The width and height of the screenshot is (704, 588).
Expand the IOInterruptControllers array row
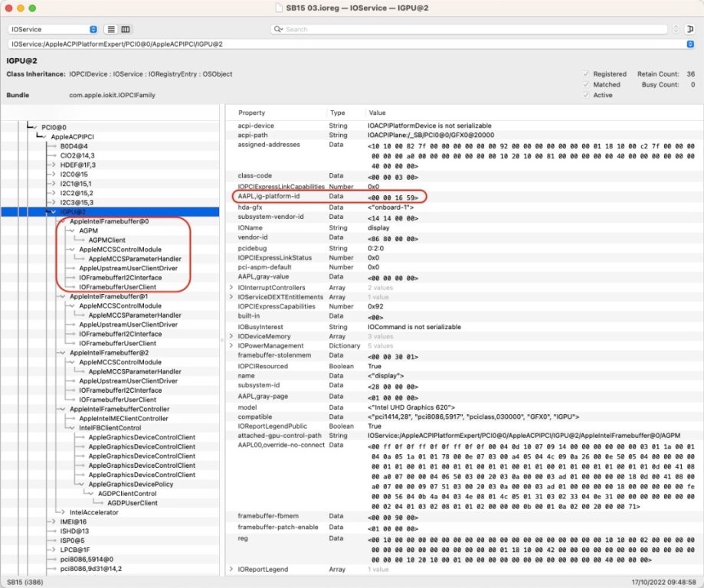[x=231, y=288]
